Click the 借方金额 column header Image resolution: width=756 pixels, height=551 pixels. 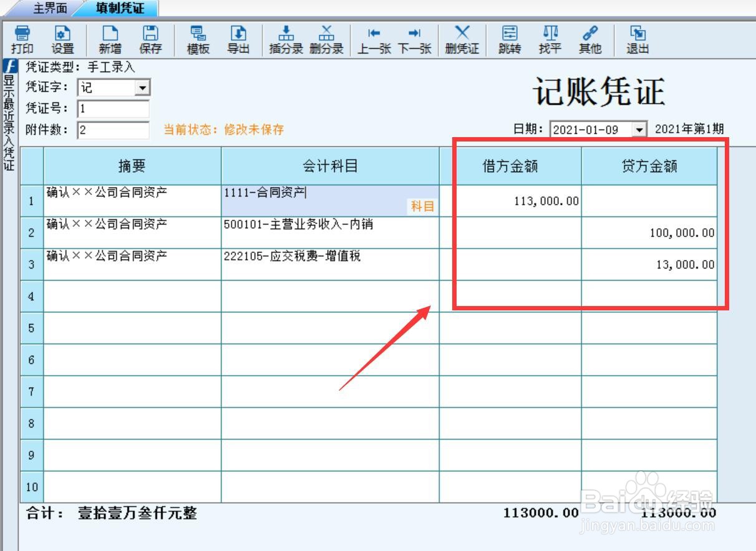tap(511, 166)
